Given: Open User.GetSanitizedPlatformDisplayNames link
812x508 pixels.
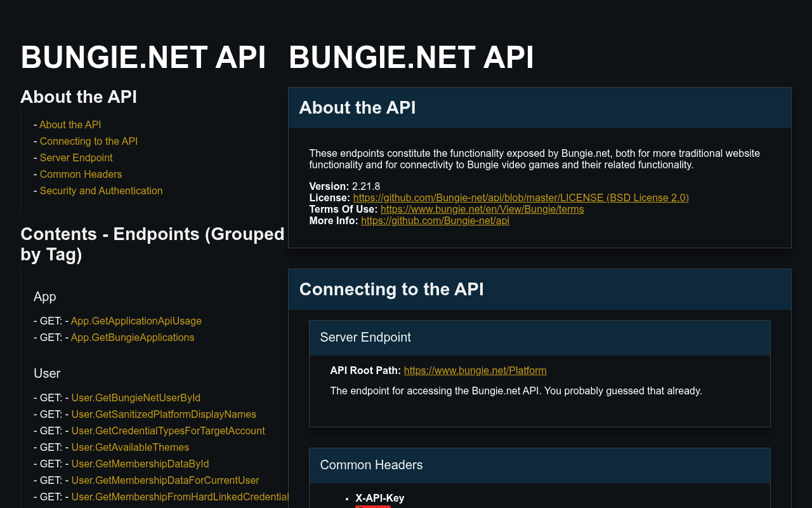Looking at the screenshot, I should (x=164, y=414).
